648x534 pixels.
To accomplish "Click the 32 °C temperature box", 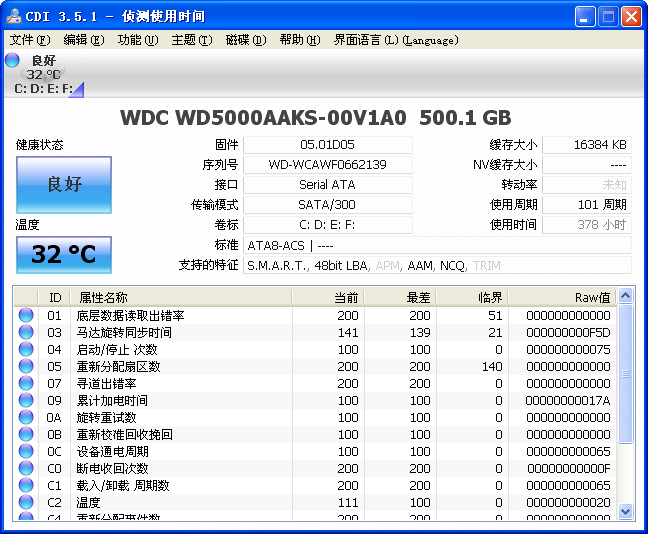I will click(x=64, y=255).
